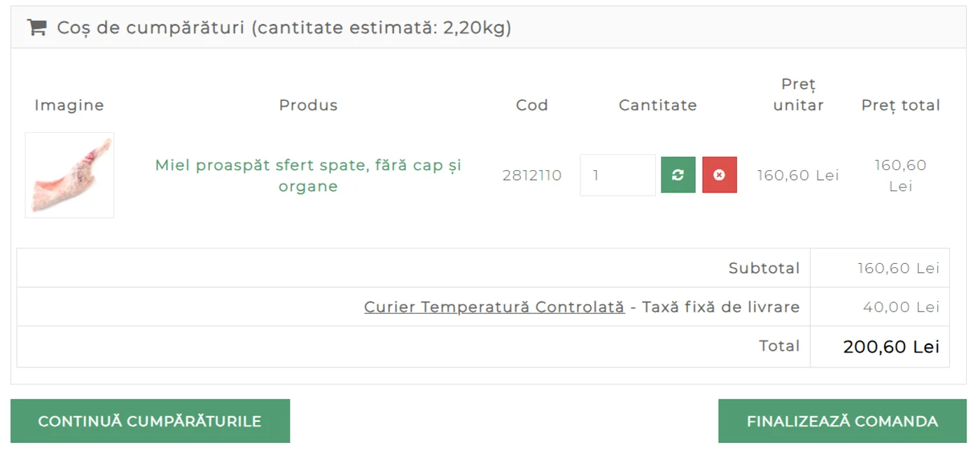The image size is (980, 457).
Task: Open the Curier Temperatură Controlată link
Action: (494, 307)
